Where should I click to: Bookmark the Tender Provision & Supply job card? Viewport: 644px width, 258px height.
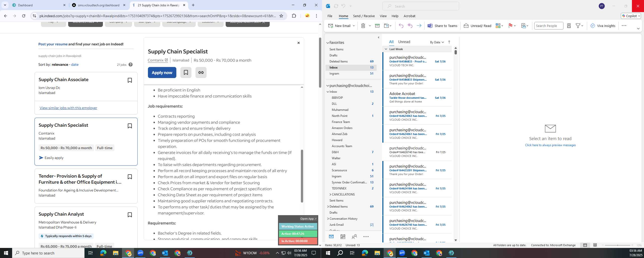130,177
